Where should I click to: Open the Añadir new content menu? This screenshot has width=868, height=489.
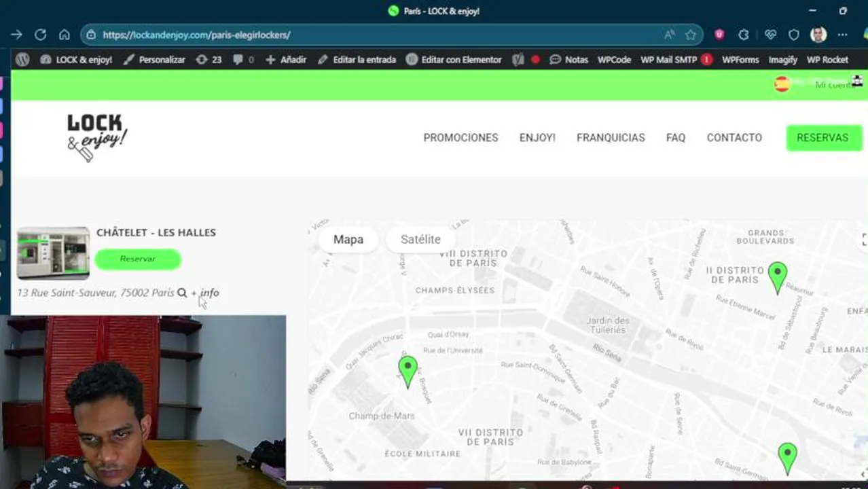[x=286, y=60]
